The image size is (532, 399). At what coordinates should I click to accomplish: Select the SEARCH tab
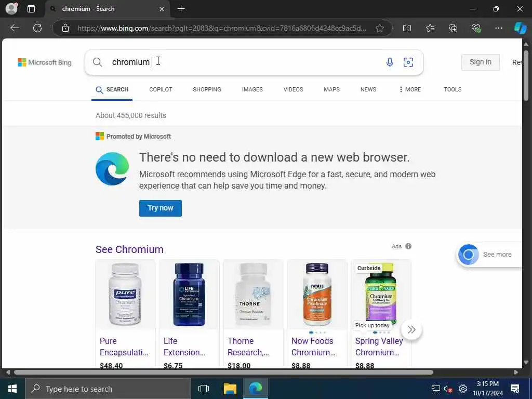(112, 89)
